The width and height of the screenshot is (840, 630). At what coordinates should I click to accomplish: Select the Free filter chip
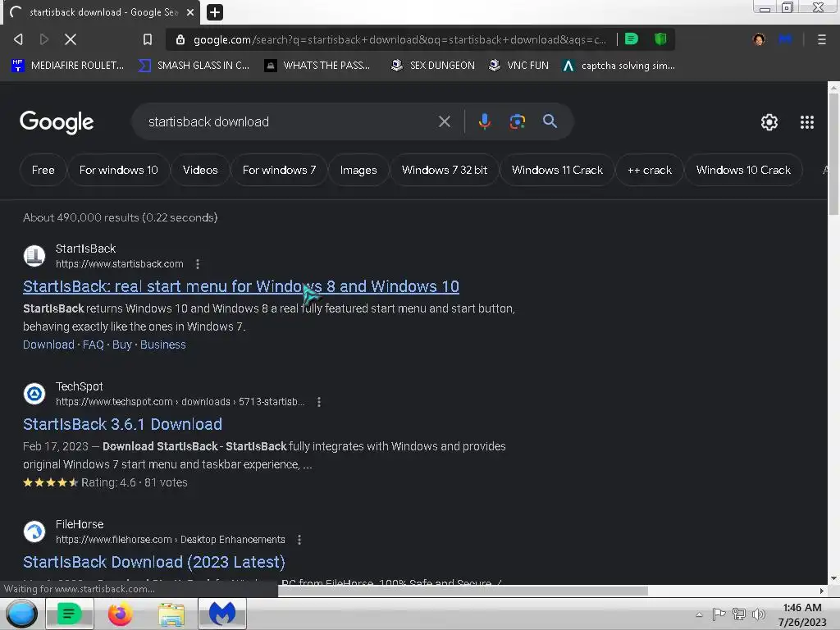(43, 170)
